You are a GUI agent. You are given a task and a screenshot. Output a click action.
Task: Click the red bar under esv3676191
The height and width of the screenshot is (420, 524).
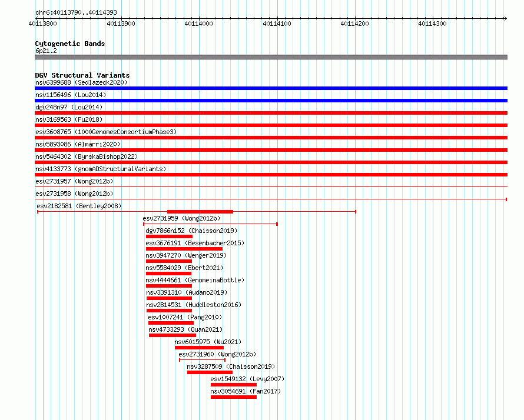(x=184, y=249)
